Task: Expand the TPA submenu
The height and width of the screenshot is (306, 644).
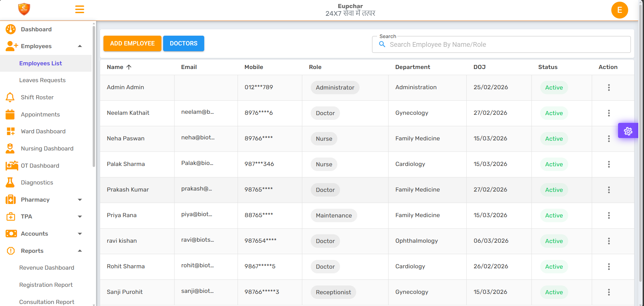Action: [x=80, y=216]
